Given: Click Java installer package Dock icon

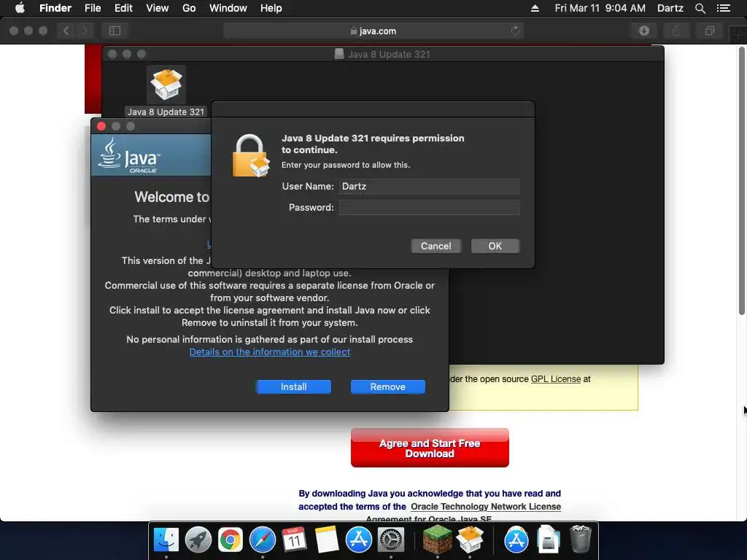Looking at the screenshot, I should [470, 540].
